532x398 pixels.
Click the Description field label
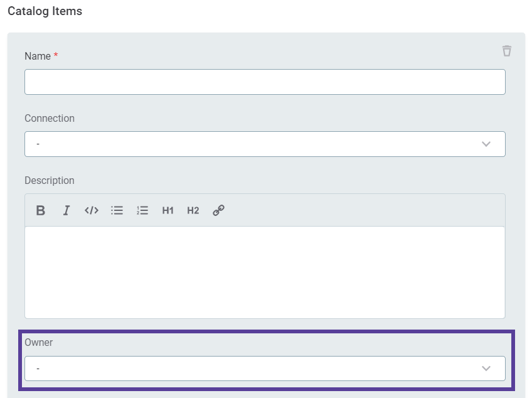coord(50,180)
